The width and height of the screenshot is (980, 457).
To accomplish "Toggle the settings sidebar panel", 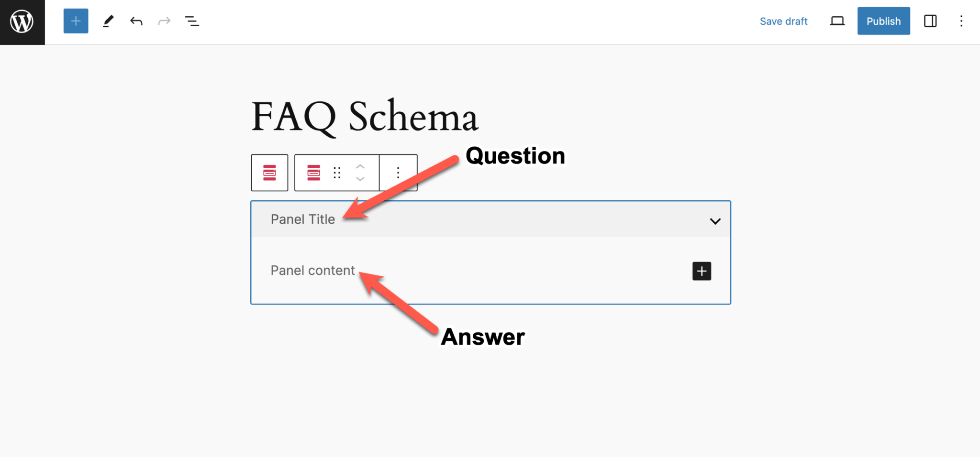I will [930, 21].
